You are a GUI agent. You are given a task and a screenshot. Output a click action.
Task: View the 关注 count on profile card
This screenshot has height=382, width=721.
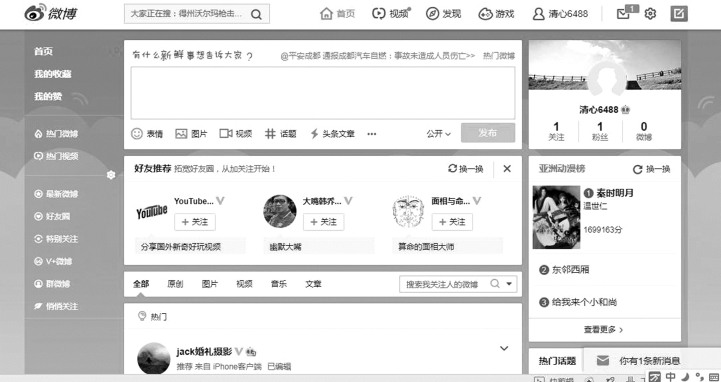(556, 131)
